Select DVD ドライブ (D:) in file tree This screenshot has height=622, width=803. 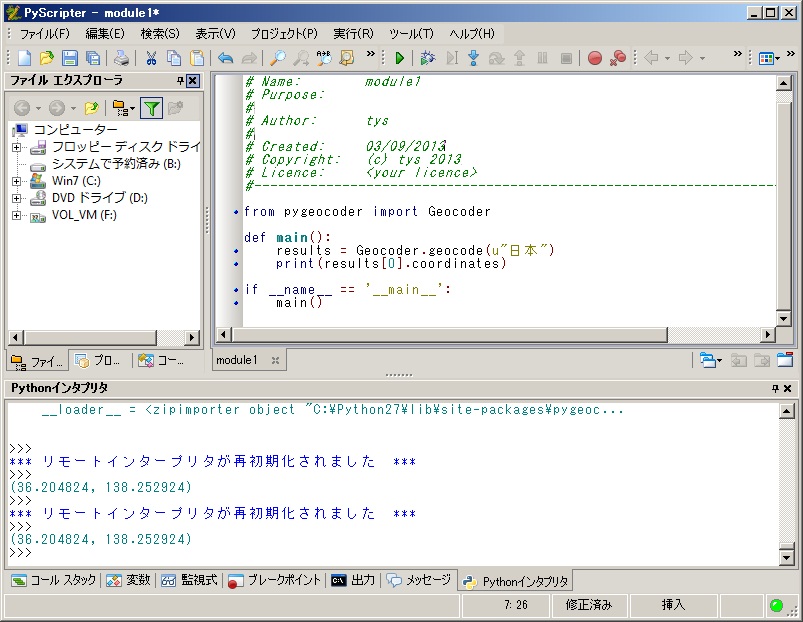99,198
